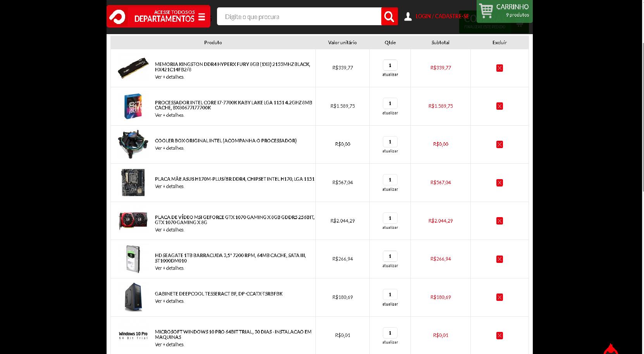Viewport: 644px width, 354px height.
Task: Open Login / Cadastre-se link
Action: point(442,16)
